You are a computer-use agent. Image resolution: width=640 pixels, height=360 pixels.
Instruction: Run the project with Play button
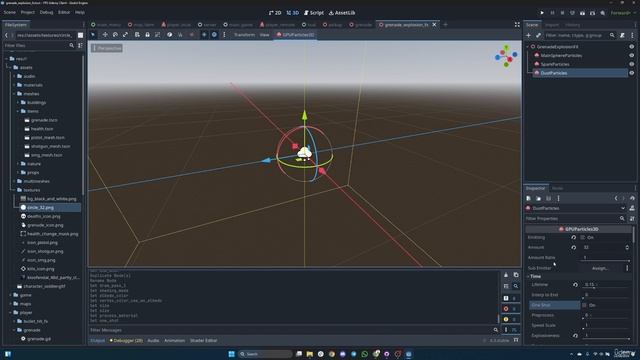click(542, 13)
